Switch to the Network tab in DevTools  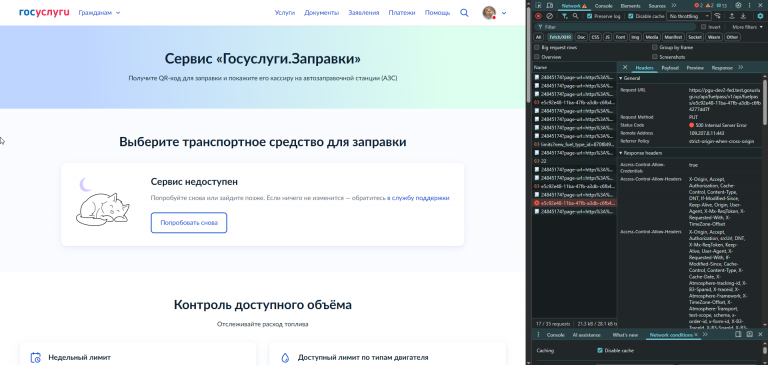[x=574, y=5]
